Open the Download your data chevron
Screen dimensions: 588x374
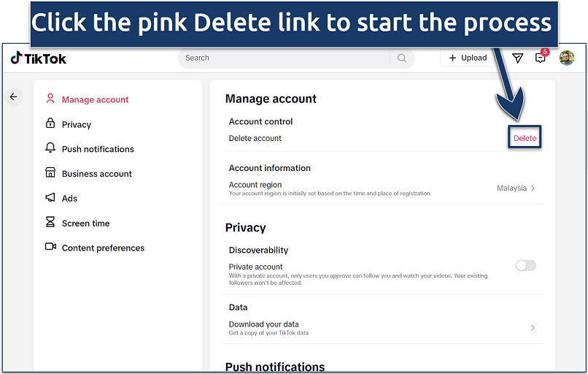pos(533,328)
